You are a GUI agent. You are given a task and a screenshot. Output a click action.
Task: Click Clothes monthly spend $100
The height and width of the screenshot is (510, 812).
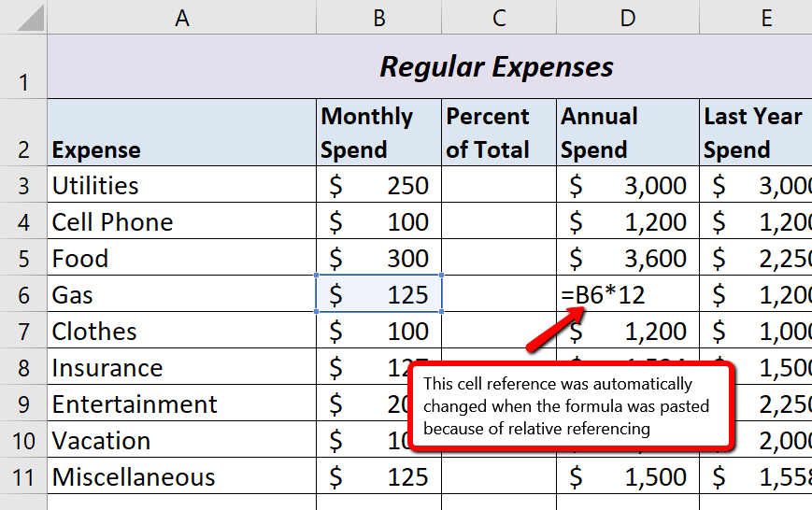(x=379, y=331)
